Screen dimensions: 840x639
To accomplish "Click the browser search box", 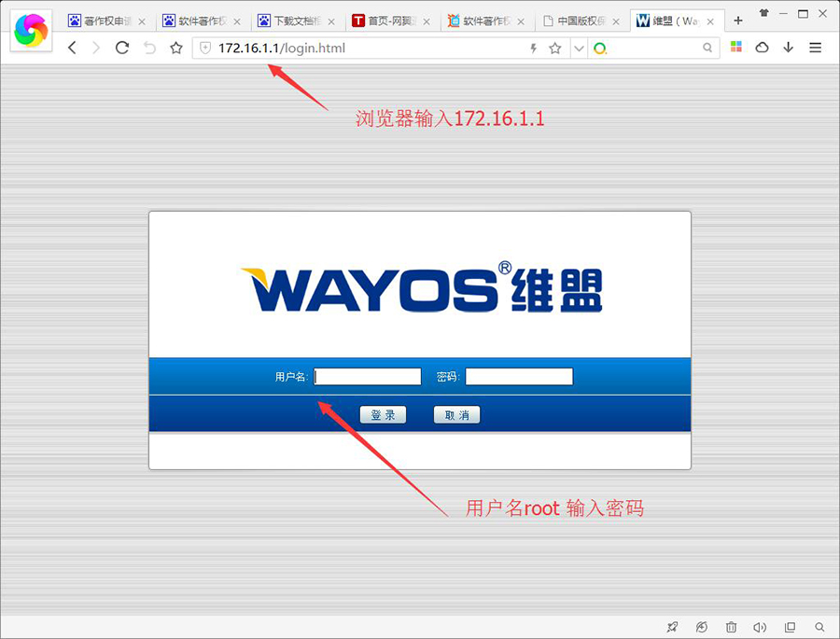I will (x=653, y=49).
